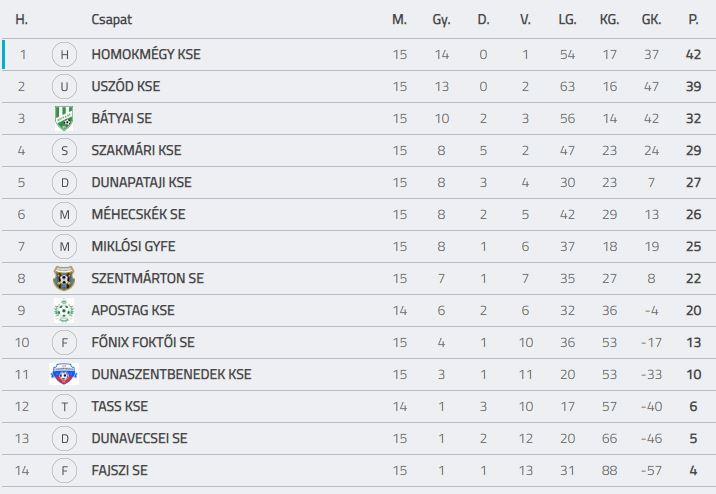
Task: Click the Csapat column header
Action: tap(111, 19)
